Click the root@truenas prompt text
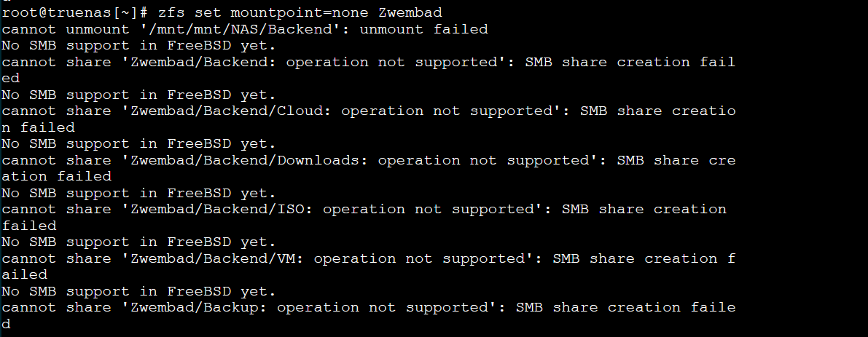The height and width of the screenshot is (337, 868). coord(75,12)
